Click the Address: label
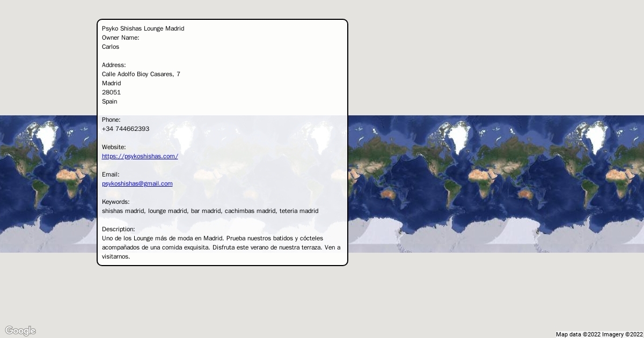Viewport: 644px width, 338px height. [x=114, y=65]
